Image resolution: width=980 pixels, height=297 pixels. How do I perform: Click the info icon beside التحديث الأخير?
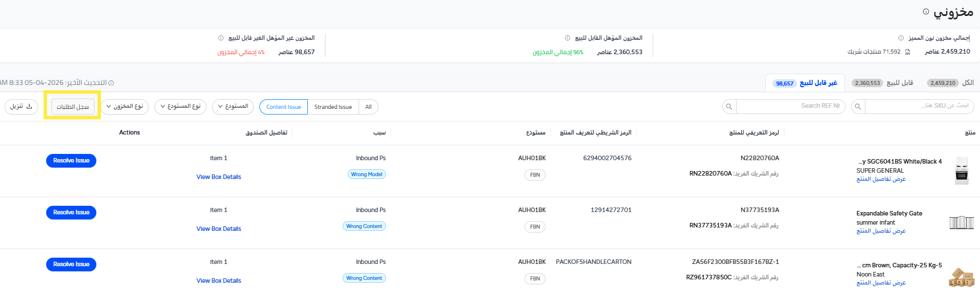[x=111, y=83]
